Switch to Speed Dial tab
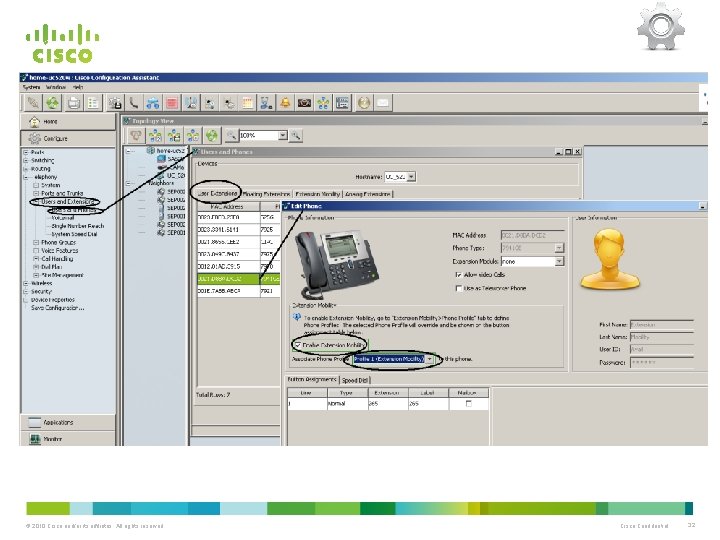 pos(354,380)
